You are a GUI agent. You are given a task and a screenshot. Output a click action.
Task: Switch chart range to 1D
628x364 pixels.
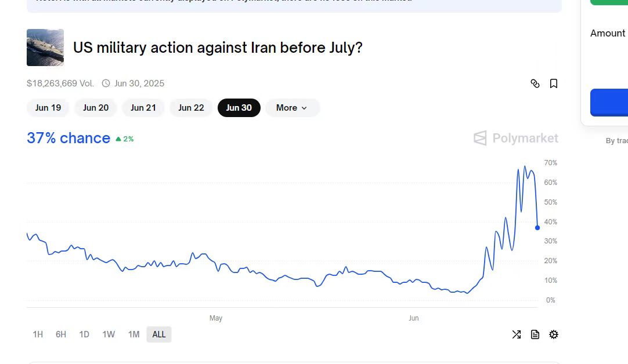coord(84,334)
